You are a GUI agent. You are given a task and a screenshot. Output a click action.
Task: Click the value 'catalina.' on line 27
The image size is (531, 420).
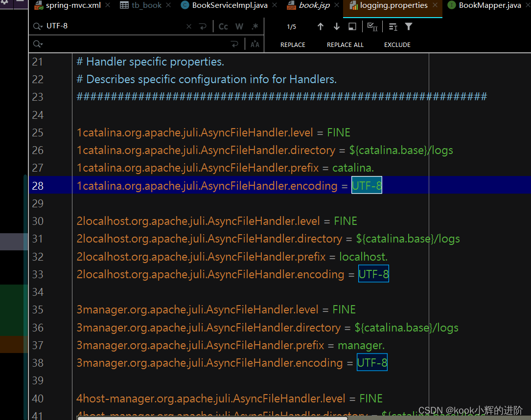point(353,168)
